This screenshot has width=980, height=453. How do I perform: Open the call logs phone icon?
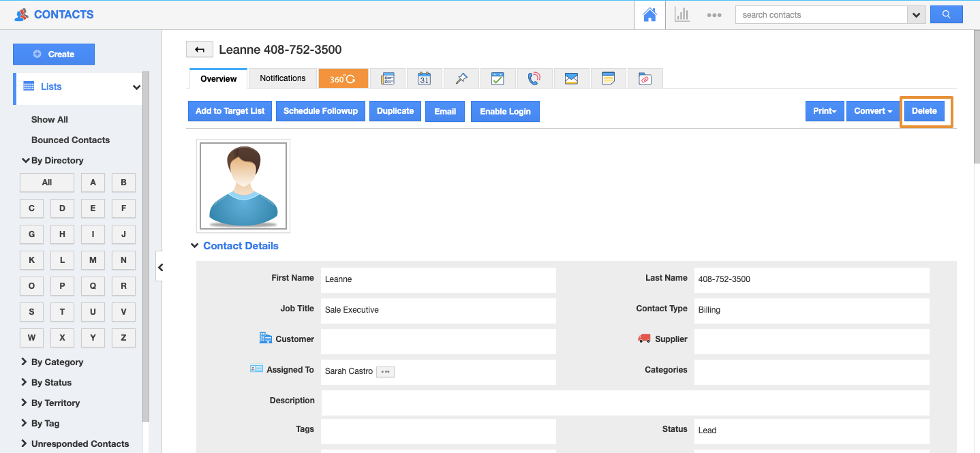click(534, 78)
